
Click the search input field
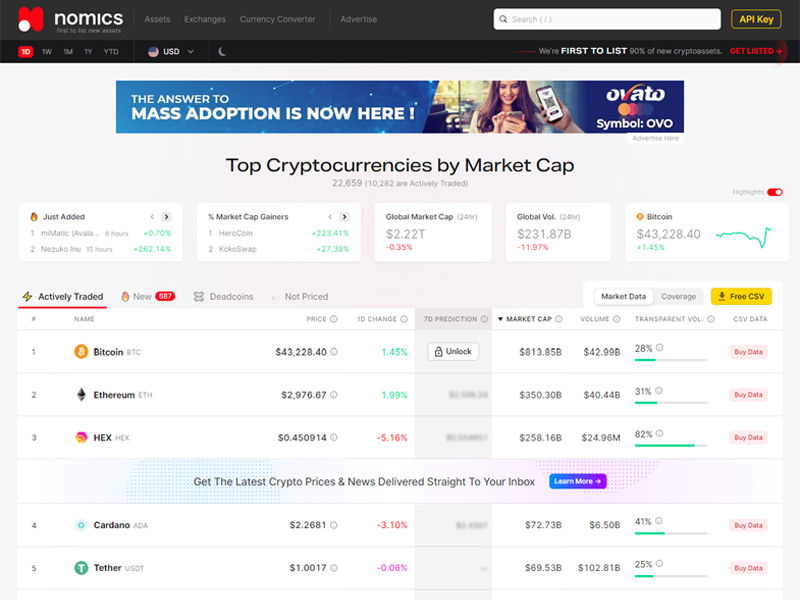tap(607, 19)
